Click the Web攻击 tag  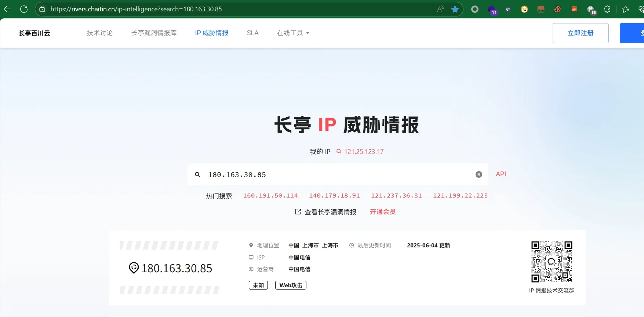291,285
